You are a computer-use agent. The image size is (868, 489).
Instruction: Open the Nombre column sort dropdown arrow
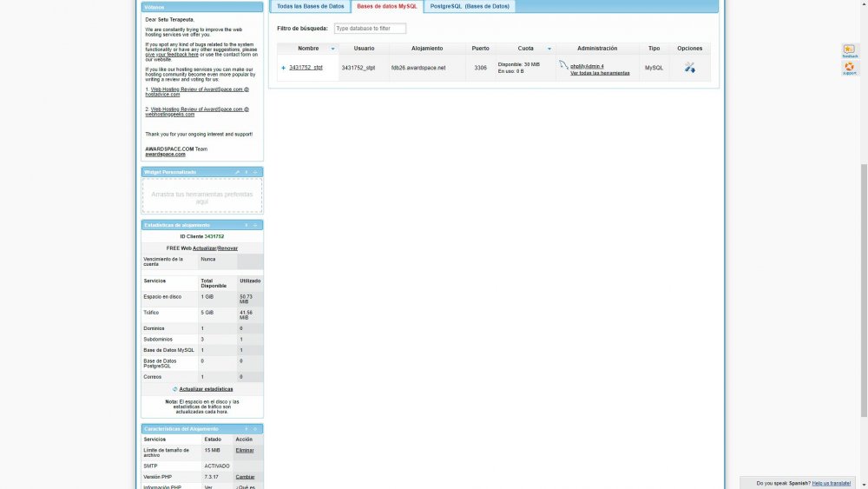[x=332, y=49]
